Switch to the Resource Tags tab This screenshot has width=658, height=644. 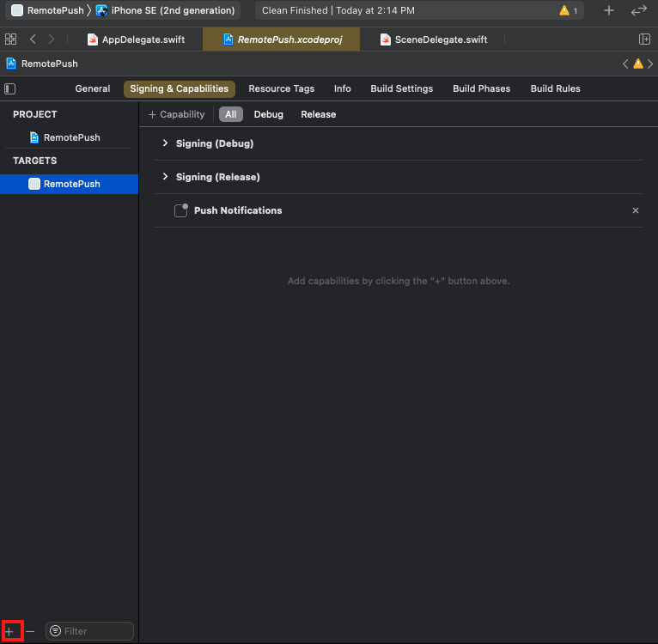[281, 88]
